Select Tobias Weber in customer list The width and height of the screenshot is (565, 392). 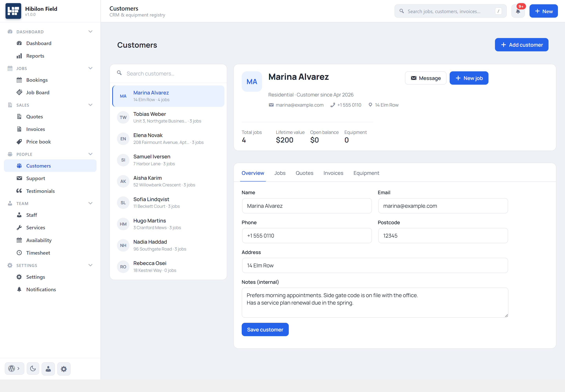[168, 117]
